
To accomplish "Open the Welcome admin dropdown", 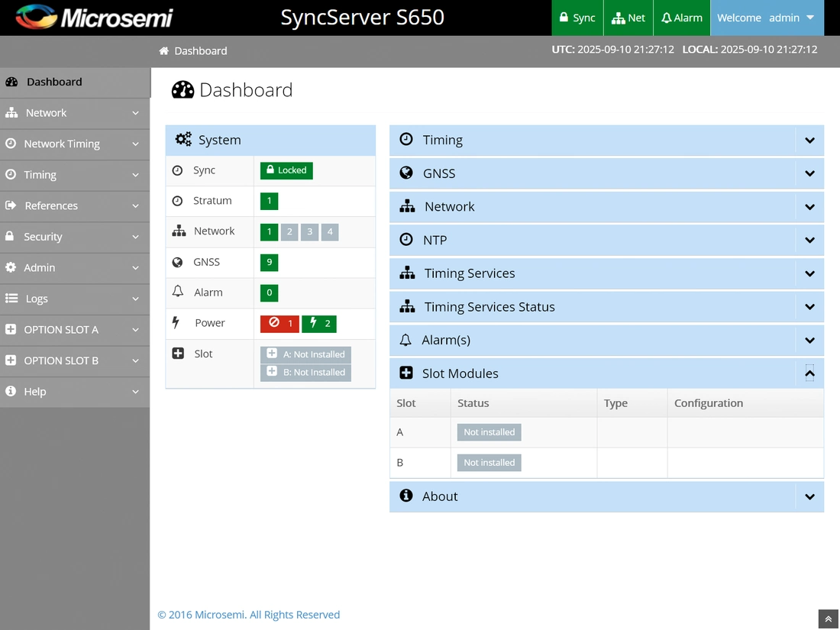I will pyautogui.click(x=767, y=18).
